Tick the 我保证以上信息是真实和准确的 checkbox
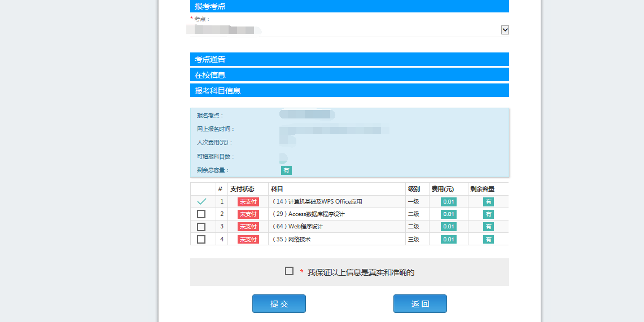Viewport: 644px width, 322px height. (290, 271)
